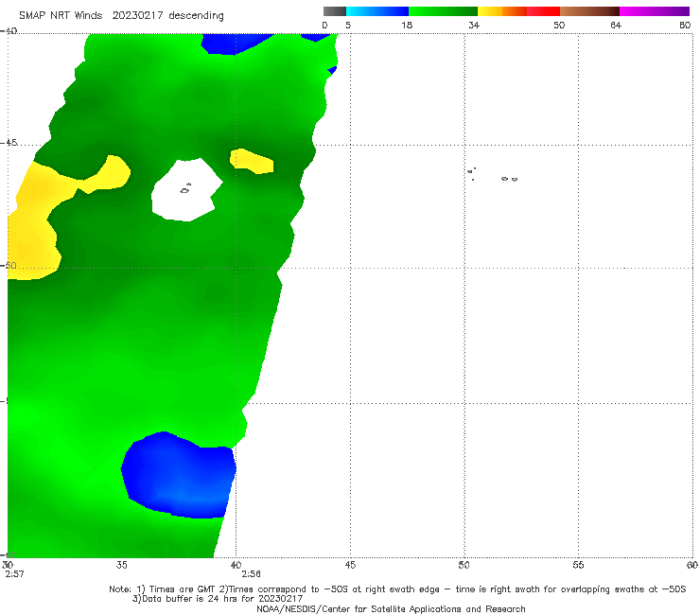Click the swath time "2:56"
Screen dimensions: 700x615
[x=252, y=574]
